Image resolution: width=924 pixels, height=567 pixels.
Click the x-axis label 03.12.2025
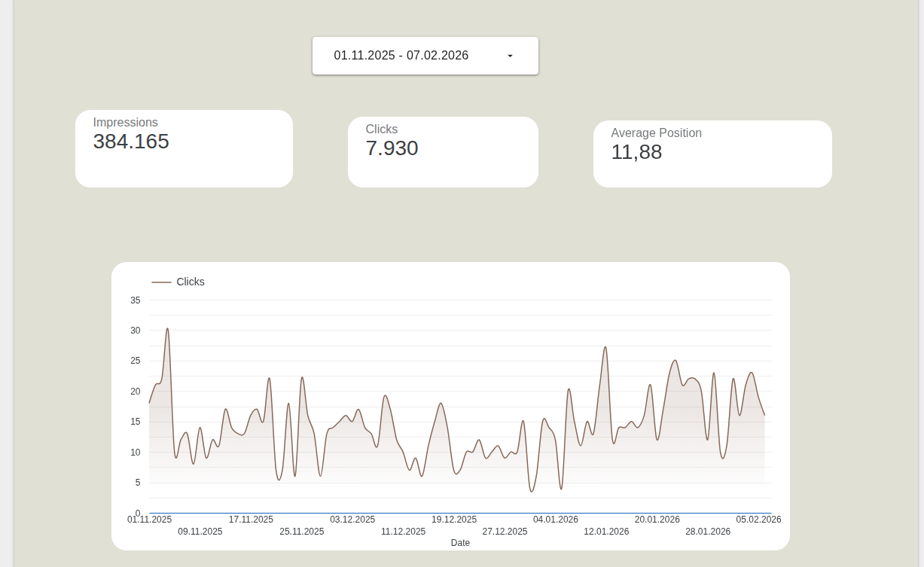pyautogui.click(x=352, y=520)
